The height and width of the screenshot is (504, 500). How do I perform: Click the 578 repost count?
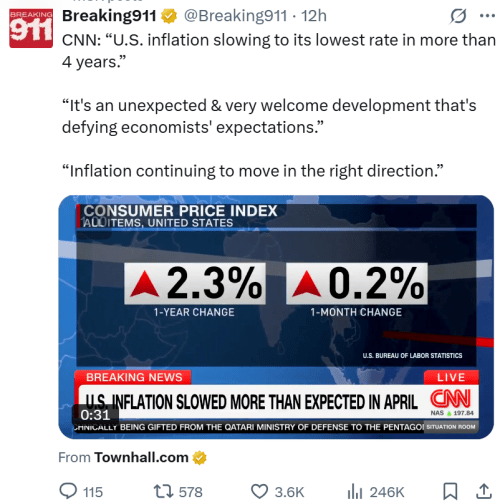190,492
